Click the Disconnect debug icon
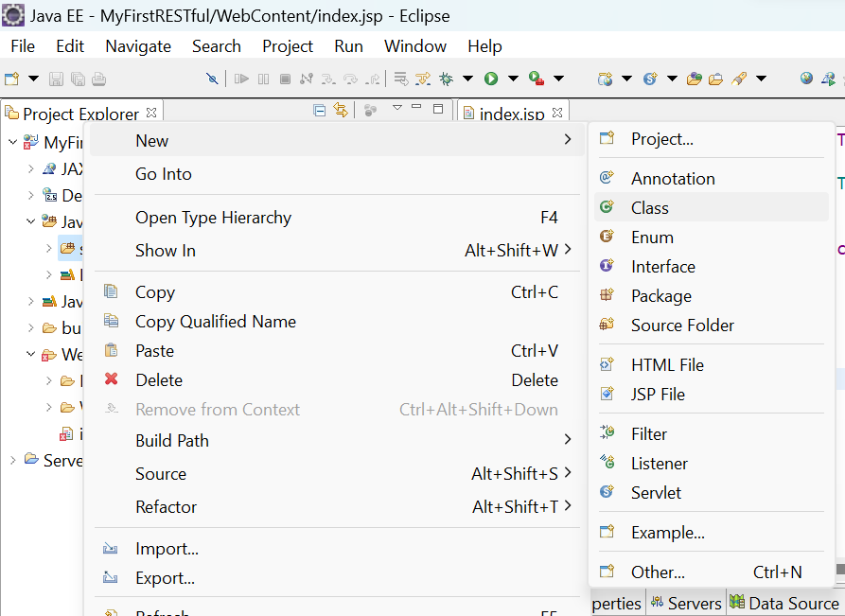The height and width of the screenshot is (616, 845). click(307, 79)
